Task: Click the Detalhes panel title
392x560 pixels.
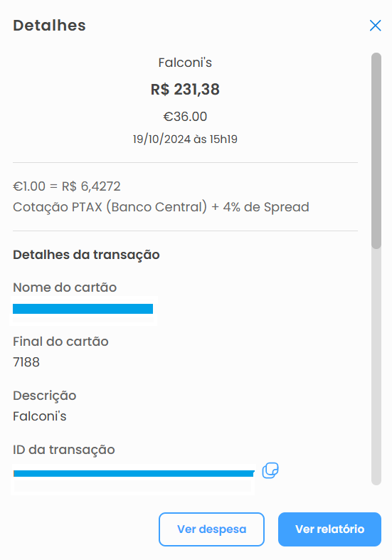Action: pos(49,26)
